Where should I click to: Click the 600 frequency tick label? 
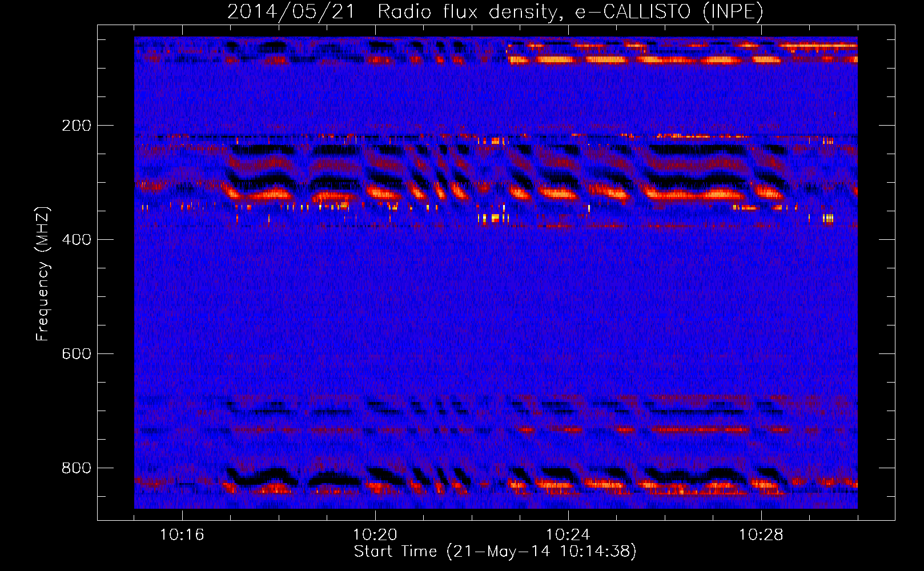pos(77,354)
